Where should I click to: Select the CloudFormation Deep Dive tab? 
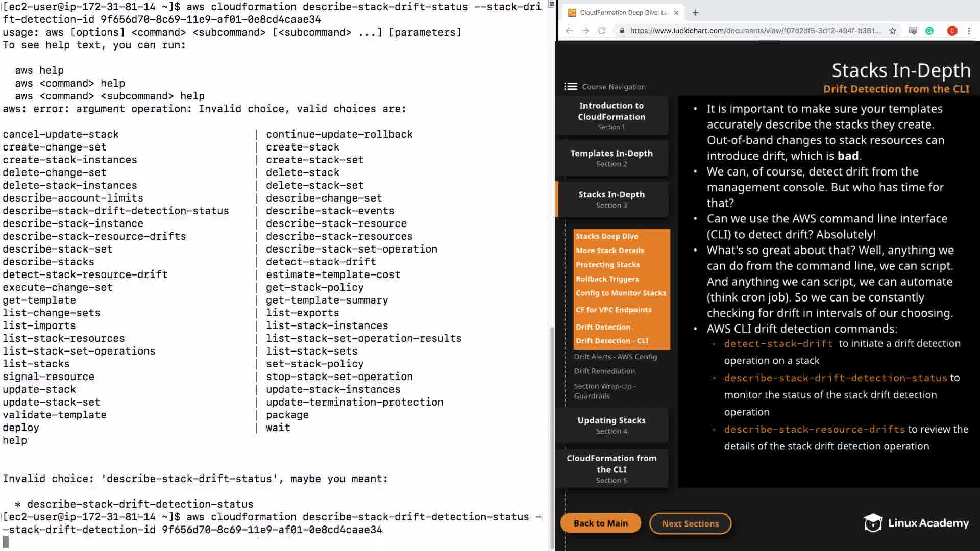click(x=620, y=13)
